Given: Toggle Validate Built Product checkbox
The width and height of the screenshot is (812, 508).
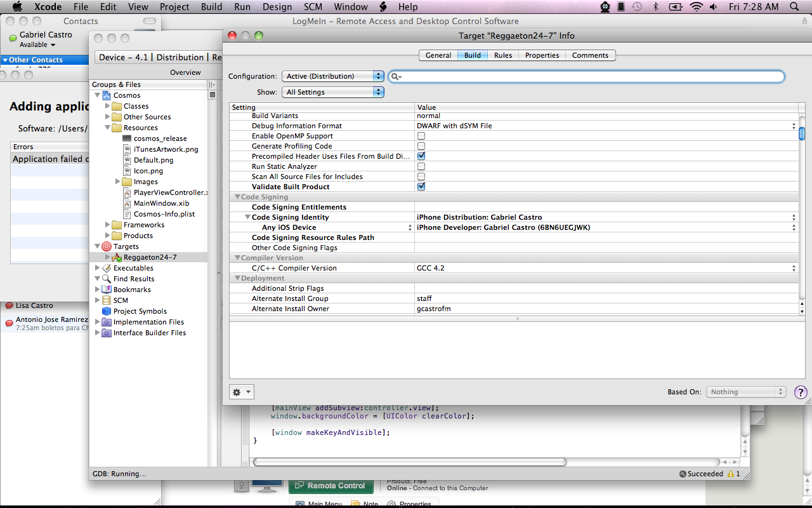Looking at the screenshot, I should [421, 187].
